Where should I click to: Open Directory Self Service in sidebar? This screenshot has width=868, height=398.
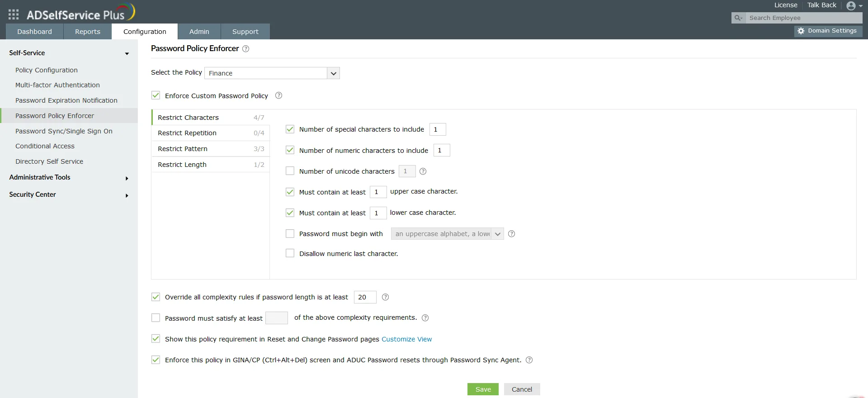(49, 161)
